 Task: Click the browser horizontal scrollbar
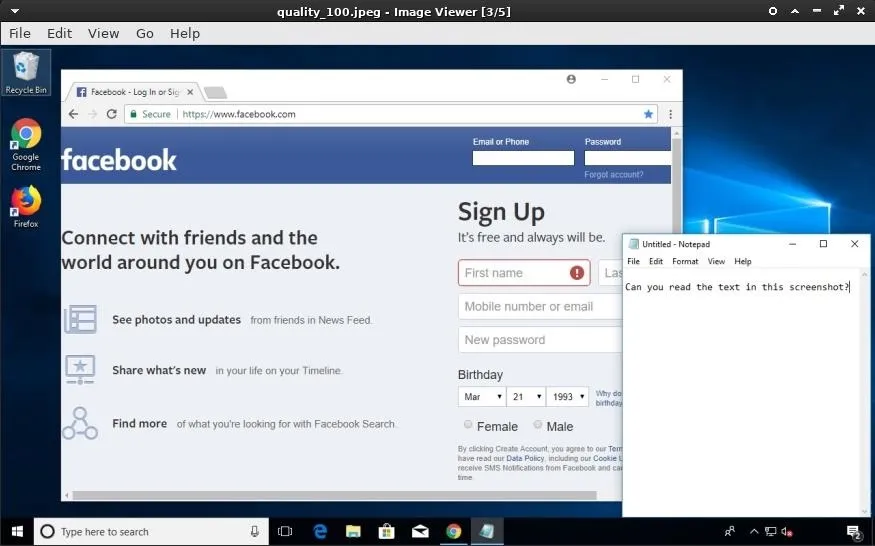tap(335, 495)
